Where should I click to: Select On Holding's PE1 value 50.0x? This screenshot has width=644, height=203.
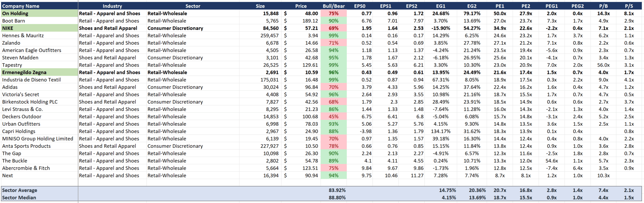500,13
